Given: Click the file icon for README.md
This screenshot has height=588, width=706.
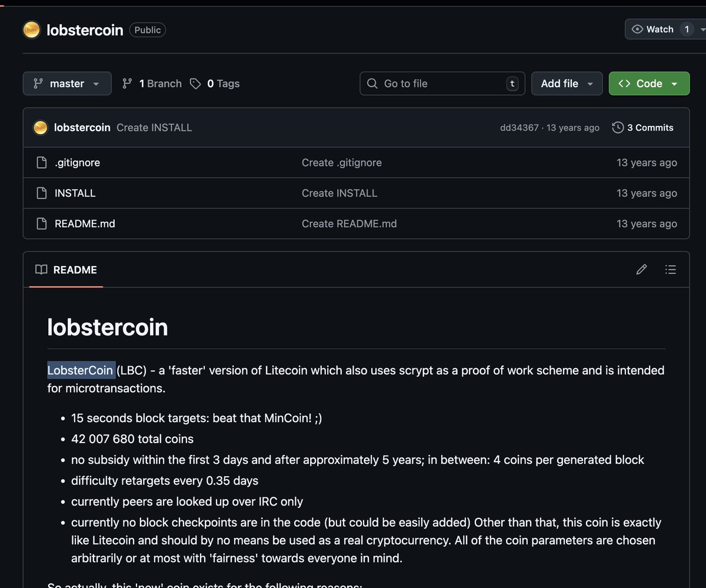Looking at the screenshot, I should (41, 224).
